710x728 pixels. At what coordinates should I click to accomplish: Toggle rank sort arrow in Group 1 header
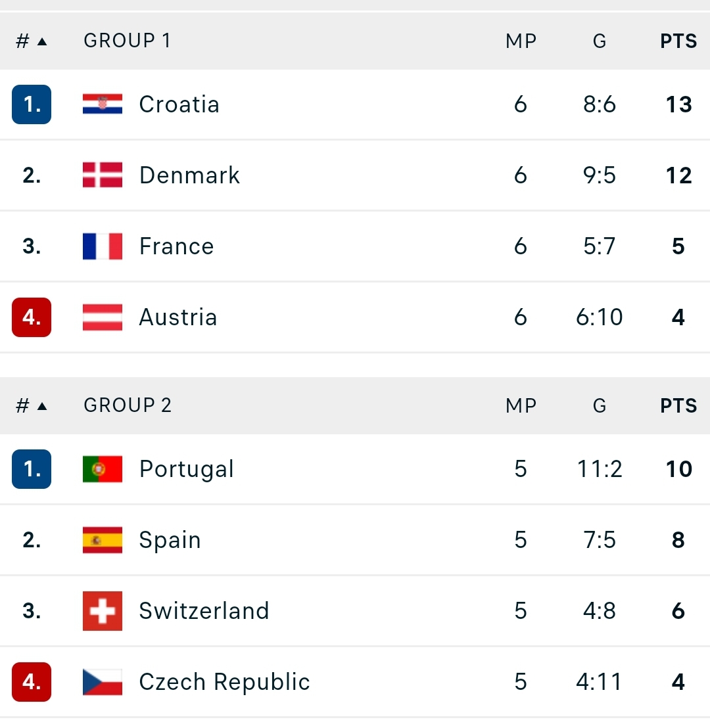42,42
